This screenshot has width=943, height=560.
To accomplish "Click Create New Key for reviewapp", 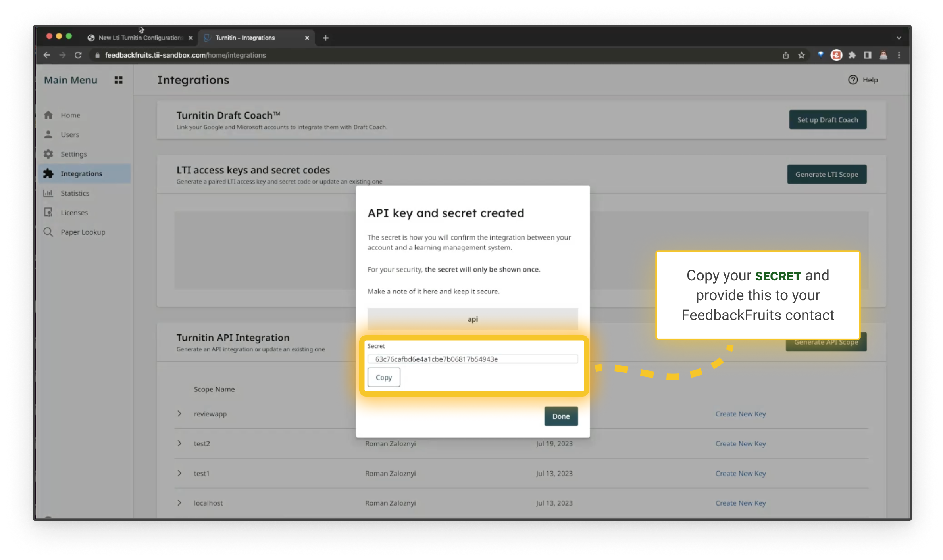I will click(741, 414).
